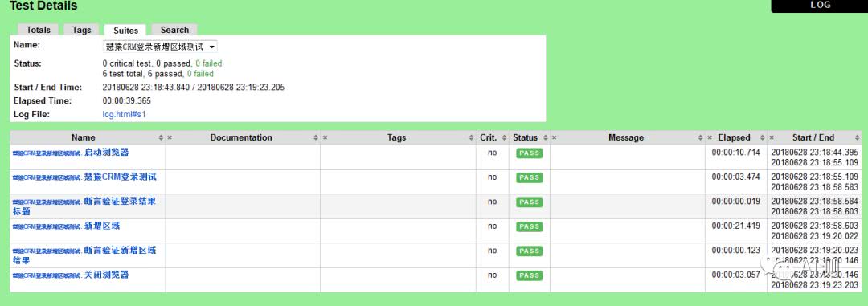868x306 pixels.
Task: Click sort arrows in Status column header
Action: click(x=545, y=138)
